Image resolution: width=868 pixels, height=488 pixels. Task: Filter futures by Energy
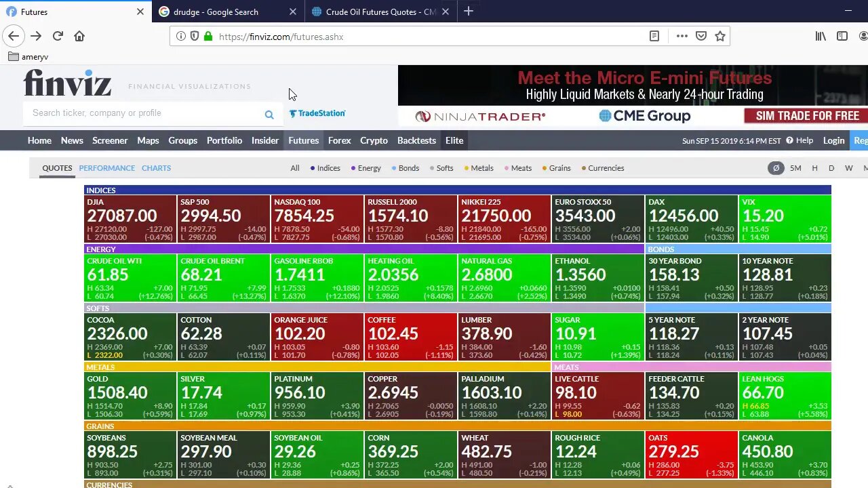click(x=366, y=168)
